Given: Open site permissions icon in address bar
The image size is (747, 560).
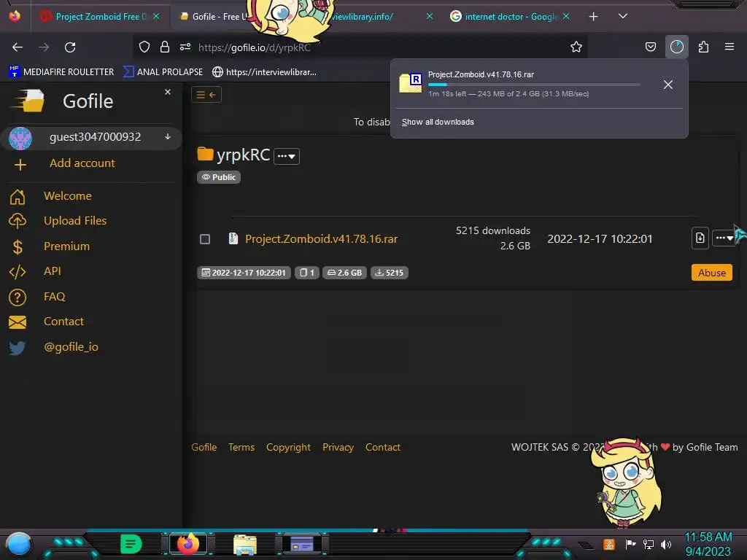Looking at the screenshot, I should coord(185,47).
